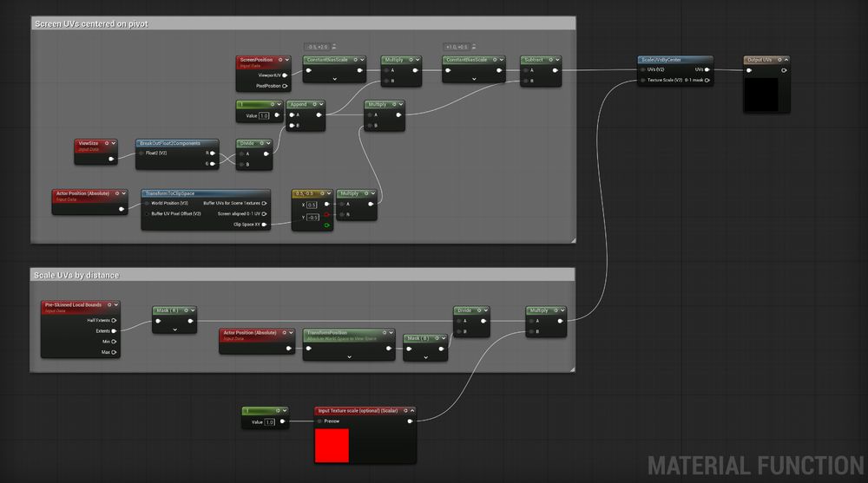This screenshot has height=483, width=868.
Task: Toggle the circle icon on Append header
Action: point(314,105)
